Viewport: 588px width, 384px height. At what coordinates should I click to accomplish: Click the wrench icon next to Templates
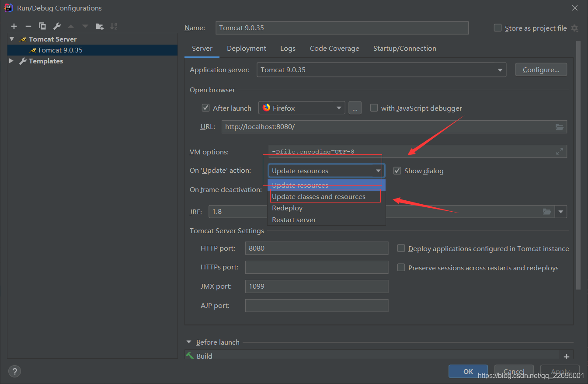pos(23,61)
